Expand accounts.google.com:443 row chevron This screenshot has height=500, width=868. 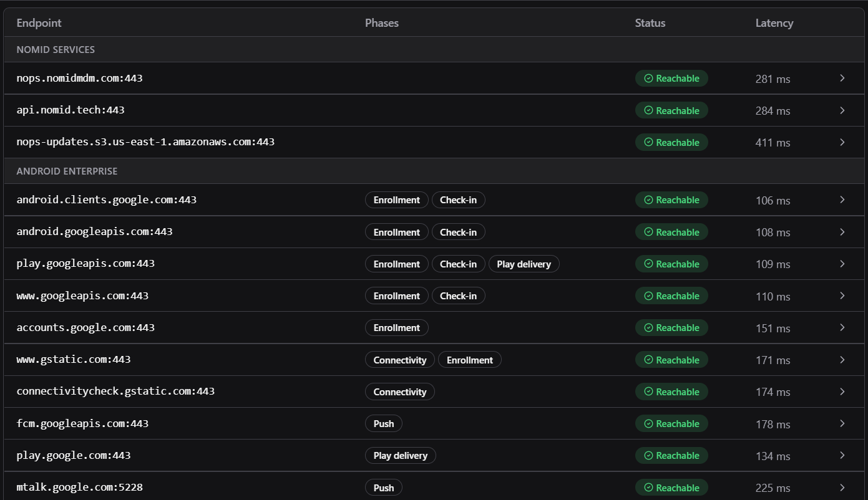[x=842, y=327]
